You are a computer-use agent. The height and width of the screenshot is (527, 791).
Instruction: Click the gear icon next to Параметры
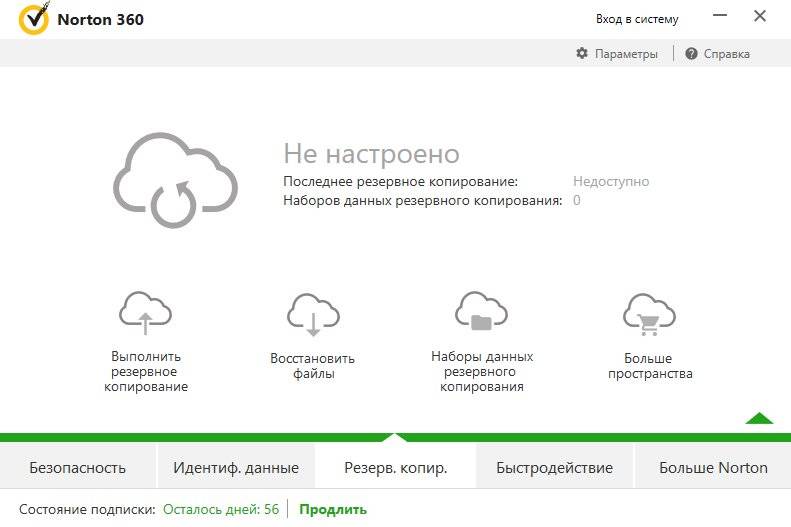point(582,53)
